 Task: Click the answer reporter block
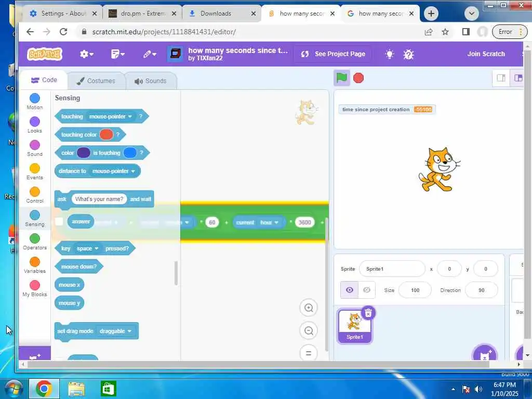[x=81, y=221]
